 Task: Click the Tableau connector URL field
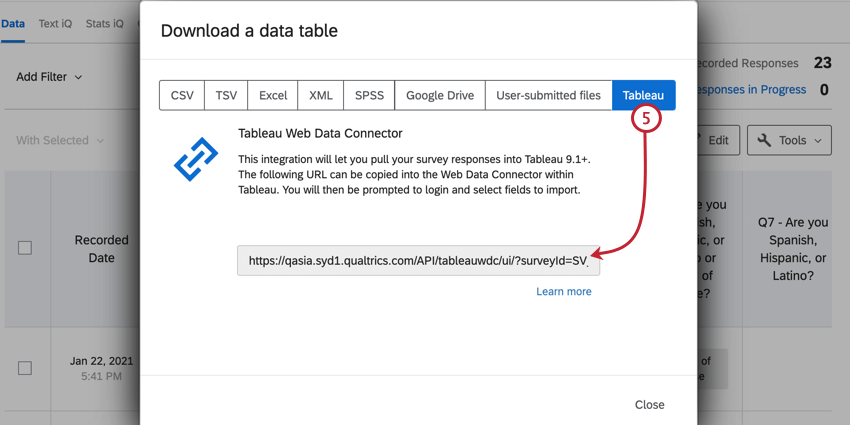tap(418, 260)
